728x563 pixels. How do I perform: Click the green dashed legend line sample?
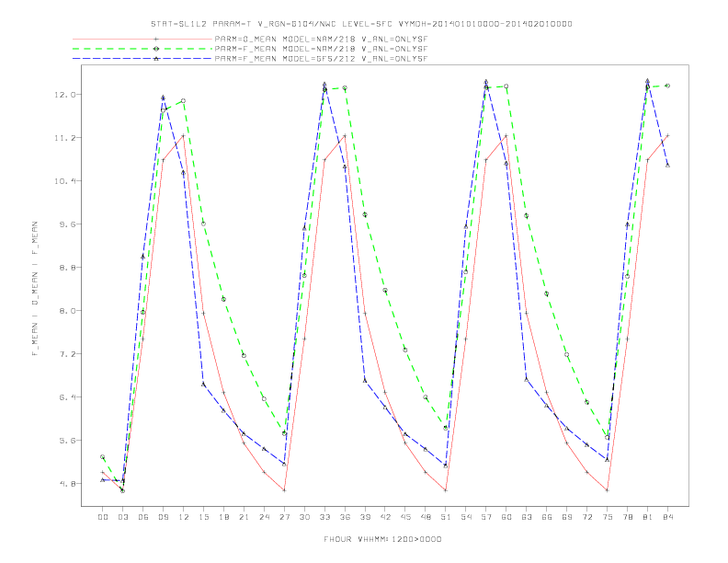pyautogui.click(x=142, y=49)
